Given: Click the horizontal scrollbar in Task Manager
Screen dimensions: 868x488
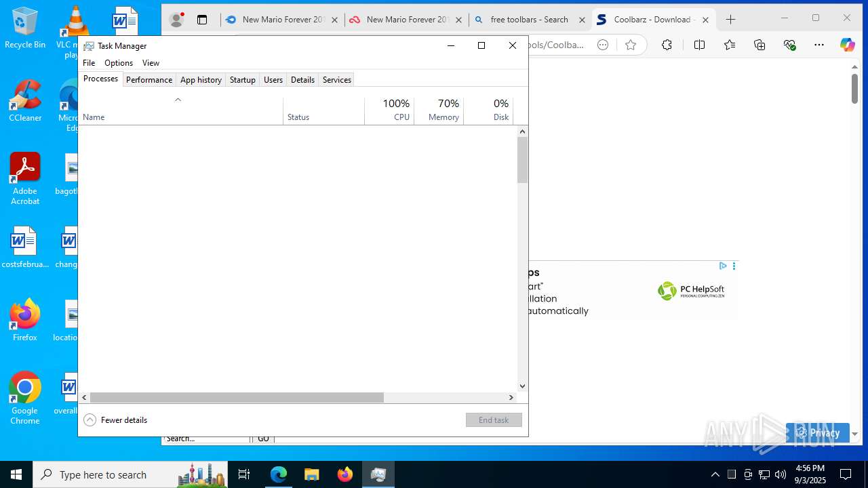Looking at the screenshot, I should coord(237,398).
